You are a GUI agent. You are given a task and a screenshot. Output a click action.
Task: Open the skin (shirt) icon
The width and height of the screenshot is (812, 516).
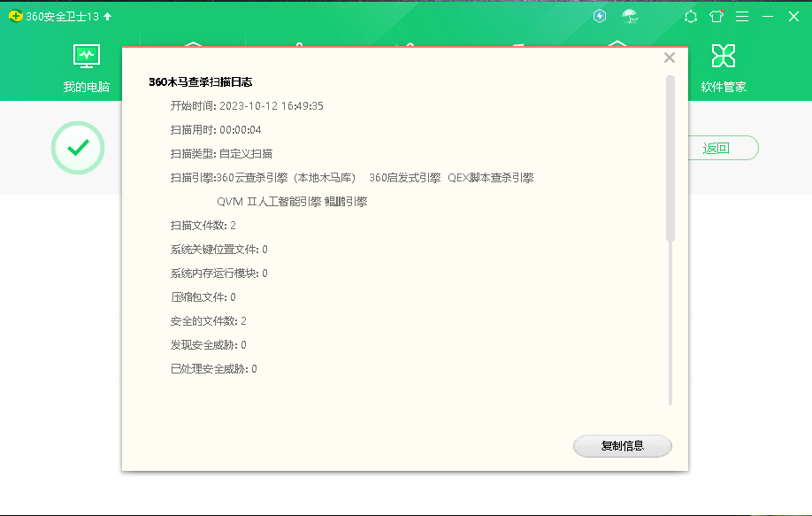716,17
